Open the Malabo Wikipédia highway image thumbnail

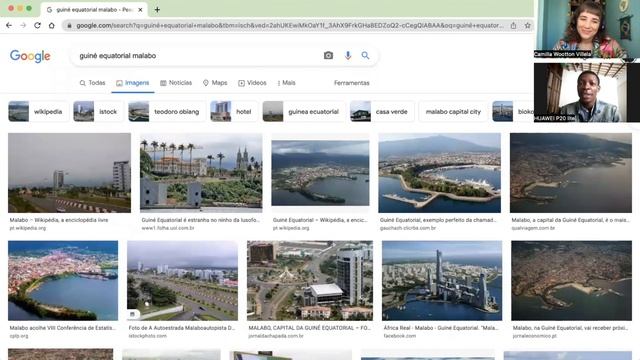click(x=69, y=173)
